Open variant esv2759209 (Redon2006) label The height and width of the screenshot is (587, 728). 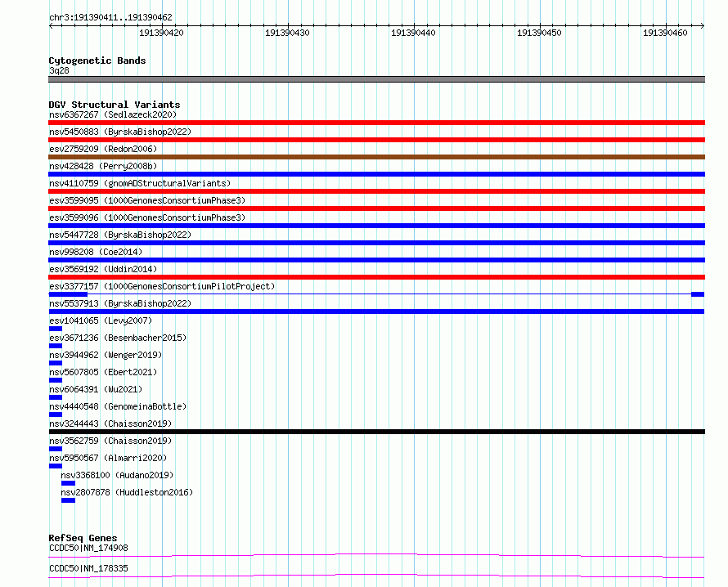(103, 149)
